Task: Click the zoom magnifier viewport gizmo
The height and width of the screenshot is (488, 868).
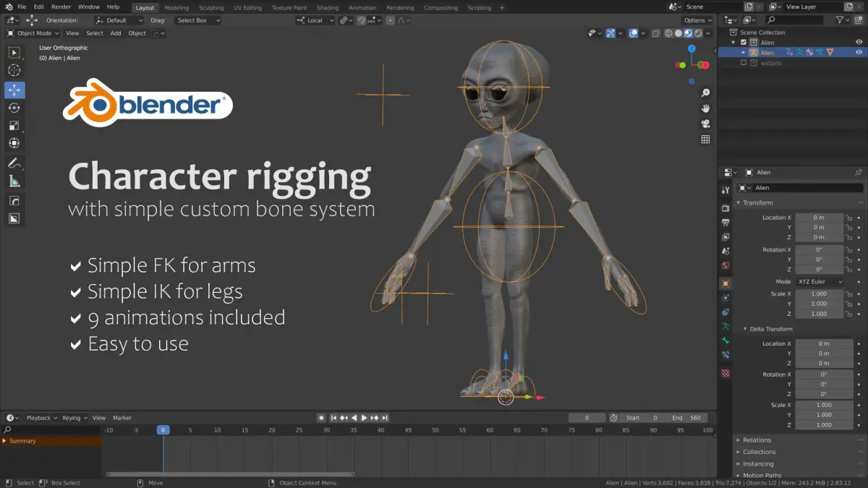Action: [x=705, y=93]
